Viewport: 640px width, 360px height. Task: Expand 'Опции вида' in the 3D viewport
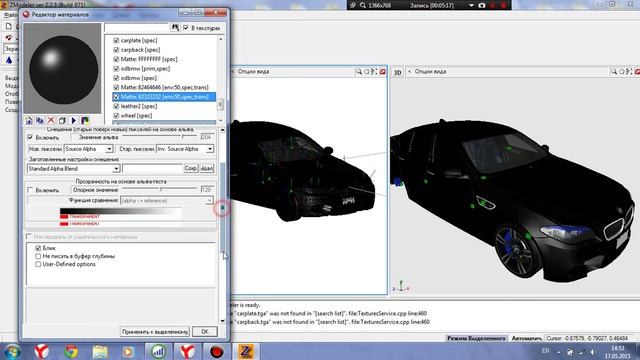click(x=430, y=71)
